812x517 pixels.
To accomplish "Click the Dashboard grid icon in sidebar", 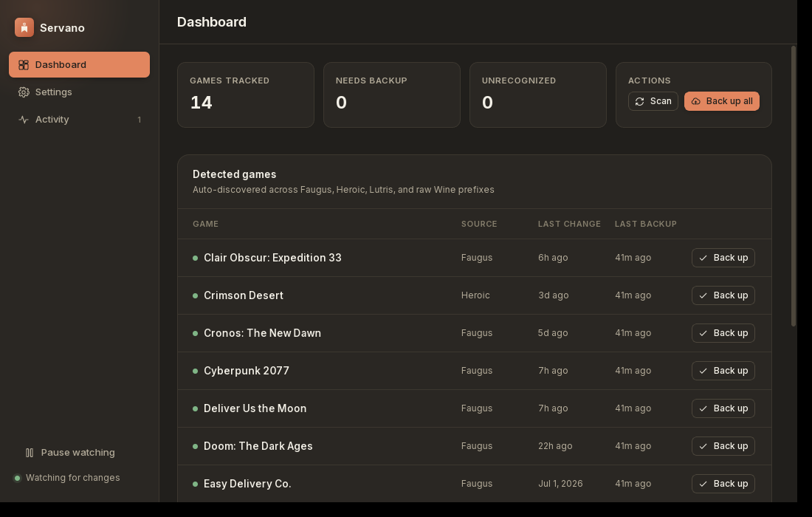I will [x=24, y=65].
